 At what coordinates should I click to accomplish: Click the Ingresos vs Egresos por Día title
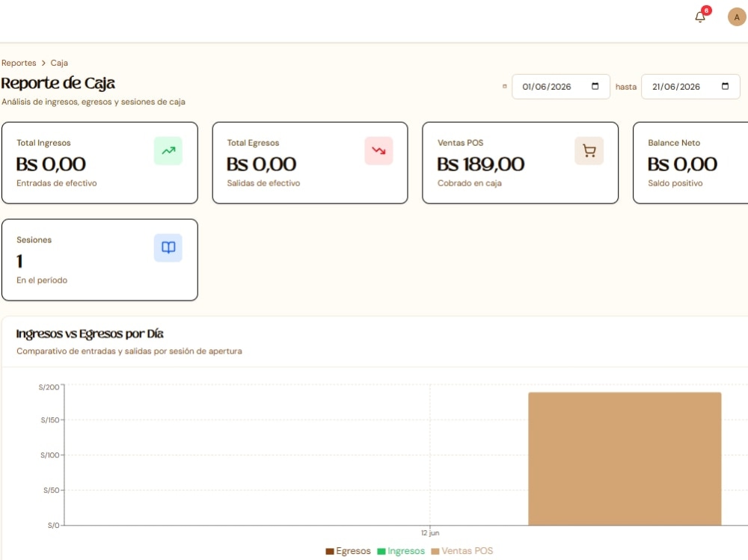[90, 333]
